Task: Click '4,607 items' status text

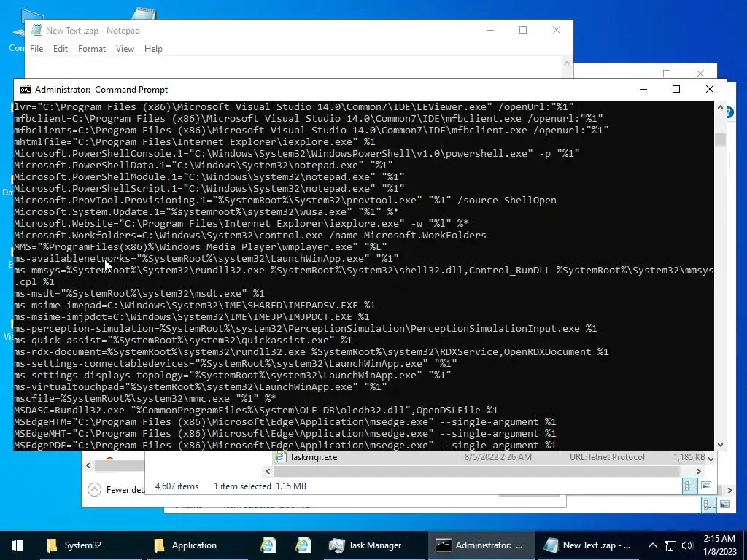Action: (177, 486)
